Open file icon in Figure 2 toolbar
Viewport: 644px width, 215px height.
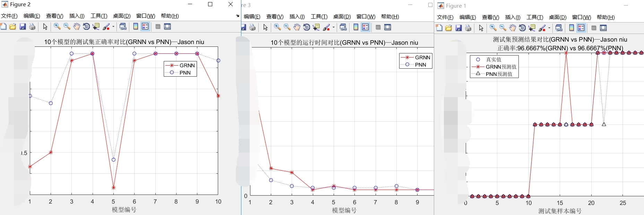point(13,27)
